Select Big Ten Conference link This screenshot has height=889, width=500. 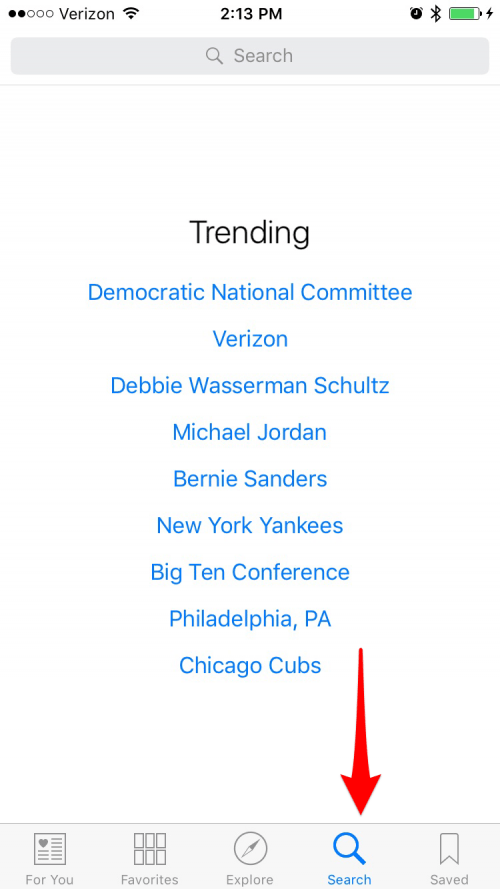click(x=250, y=572)
